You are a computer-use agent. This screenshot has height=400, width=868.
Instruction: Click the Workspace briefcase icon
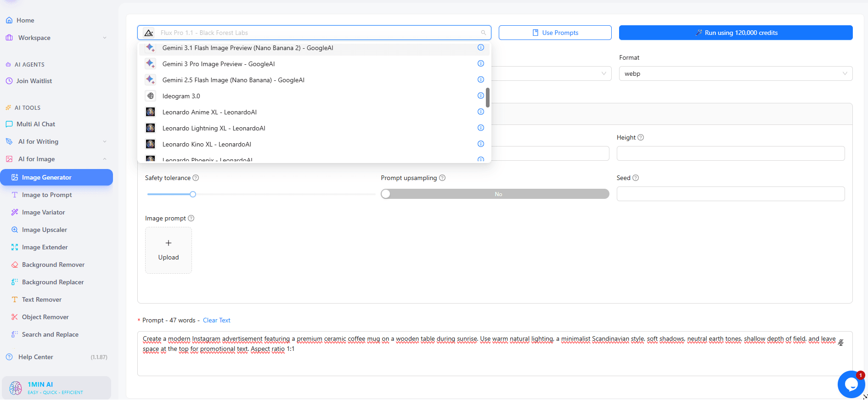pyautogui.click(x=9, y=38)
